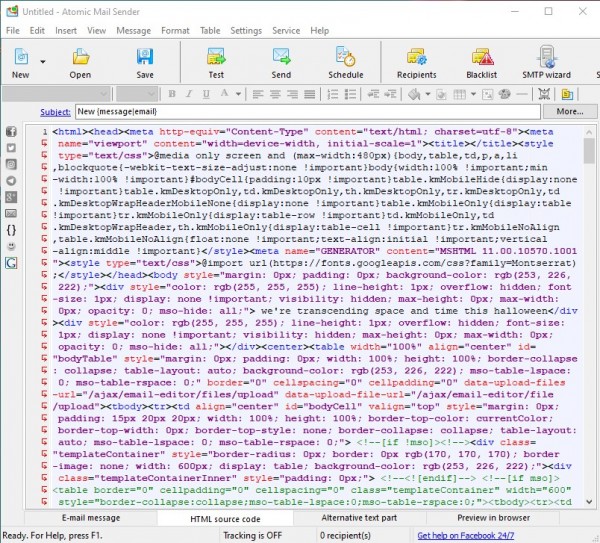This screenshot has height=543, width=600.
Task: Align text left
Action: point(258,94)
